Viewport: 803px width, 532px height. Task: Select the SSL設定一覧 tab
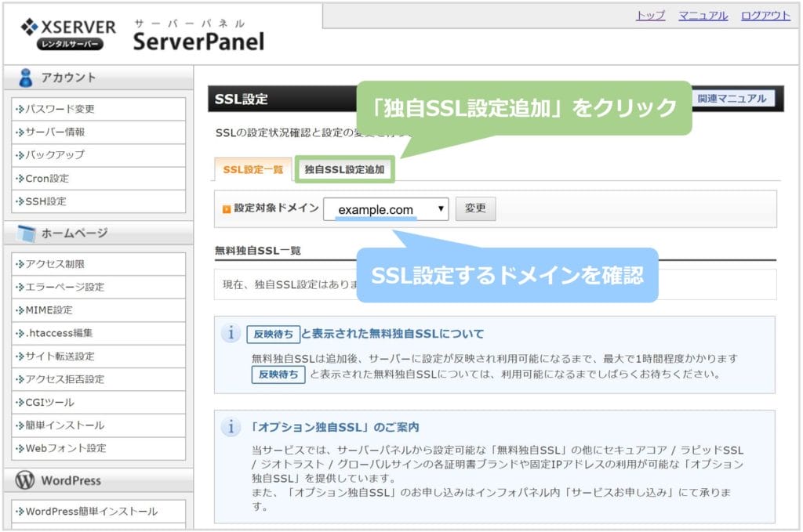(253, 169)
